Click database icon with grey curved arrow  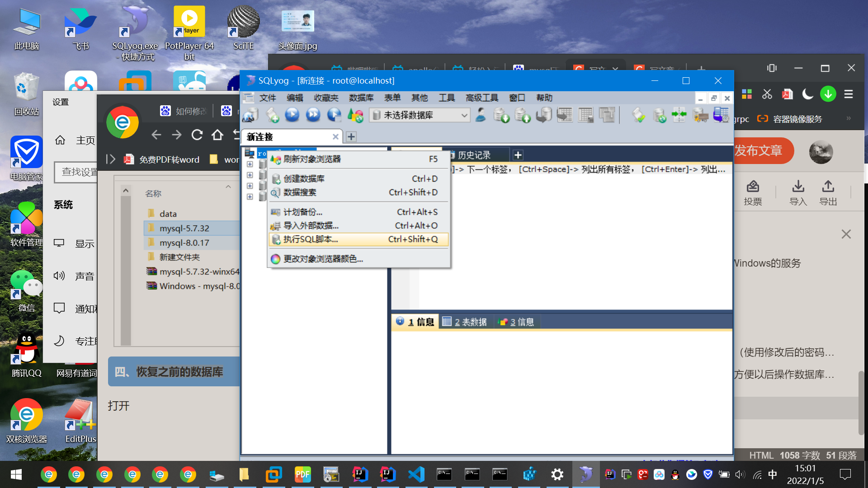tap(544, 115)
